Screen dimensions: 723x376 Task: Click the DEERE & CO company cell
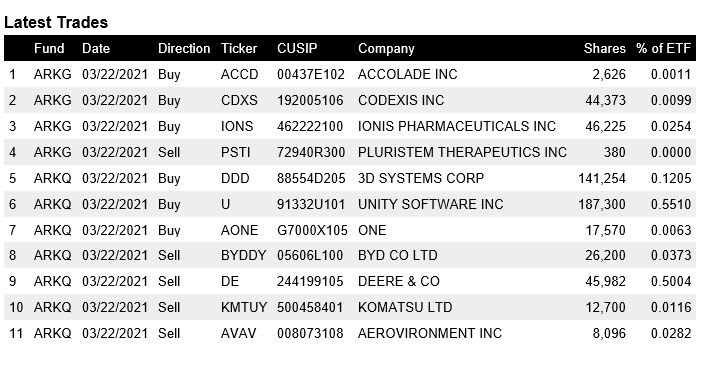pos(399,281)
